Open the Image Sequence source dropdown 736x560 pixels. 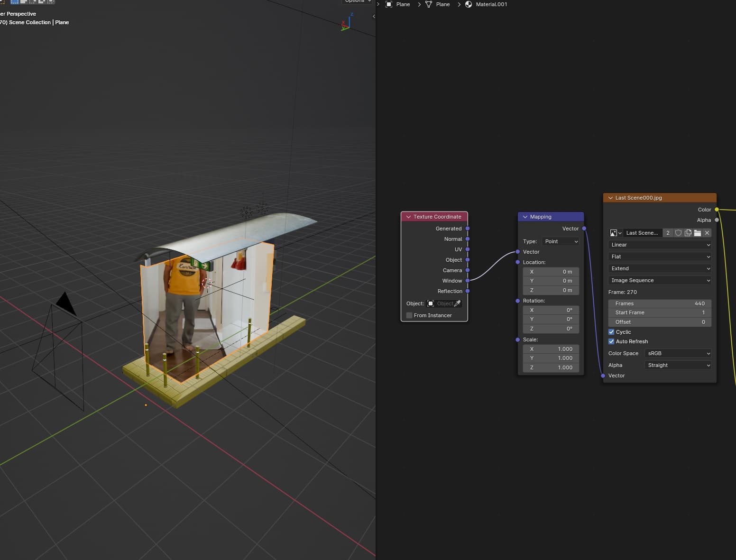click(660, 280)
